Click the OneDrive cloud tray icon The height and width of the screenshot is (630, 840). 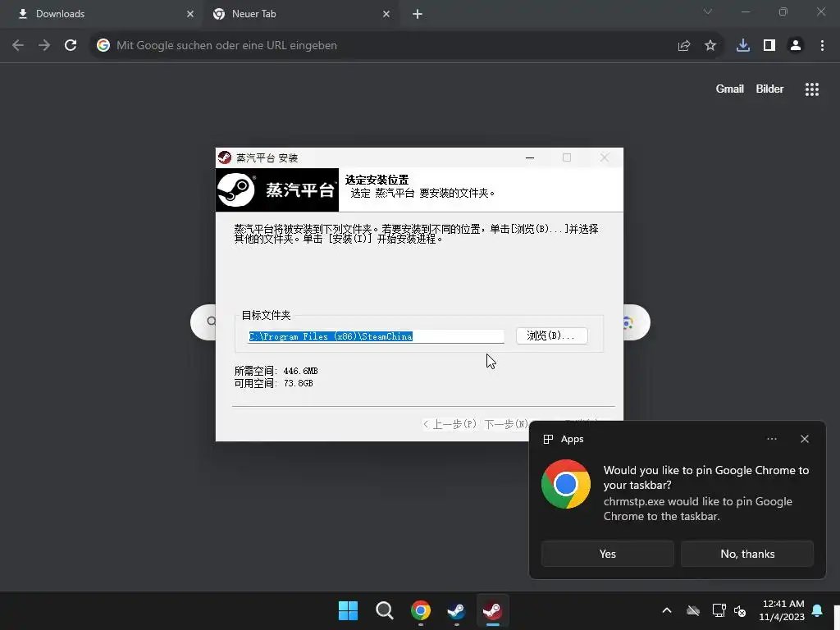[693, 610]
